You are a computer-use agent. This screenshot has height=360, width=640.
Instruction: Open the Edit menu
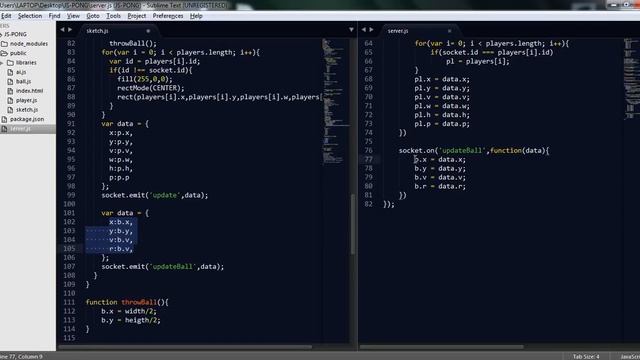6,16
